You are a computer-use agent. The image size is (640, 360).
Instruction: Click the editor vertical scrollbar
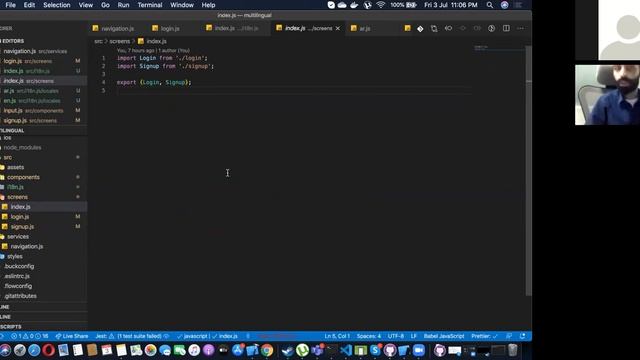pos(529,171)
